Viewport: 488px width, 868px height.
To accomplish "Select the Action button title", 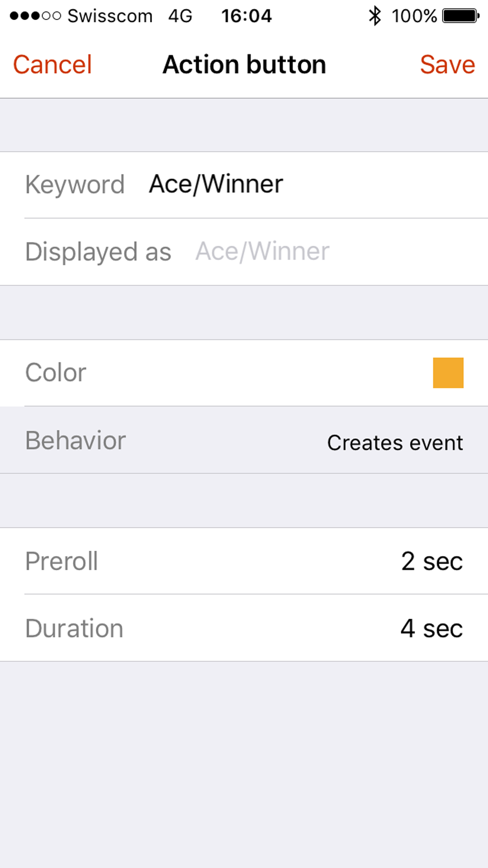I will pyautogui.click(x=244, y=64).
